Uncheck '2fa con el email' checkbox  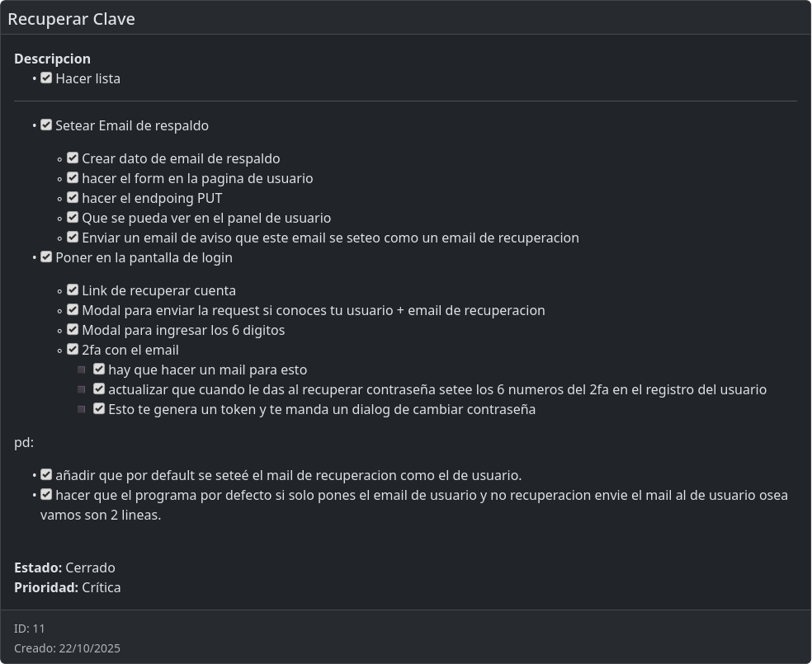pos(73,350)
